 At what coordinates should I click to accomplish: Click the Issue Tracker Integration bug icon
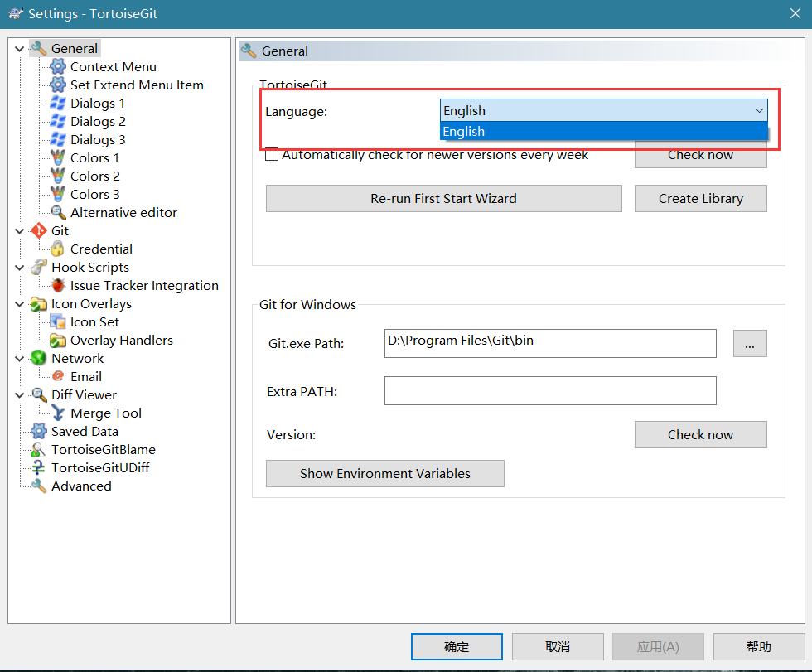coord(58,285)
